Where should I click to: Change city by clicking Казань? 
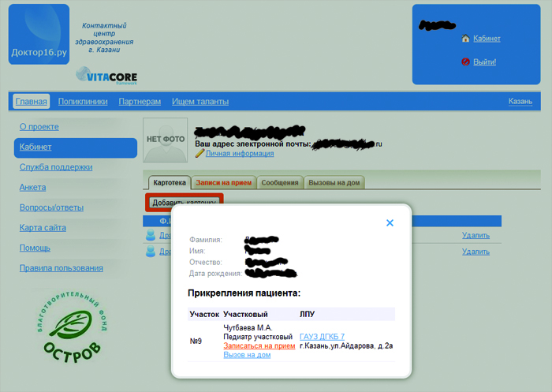click(520, 102)
